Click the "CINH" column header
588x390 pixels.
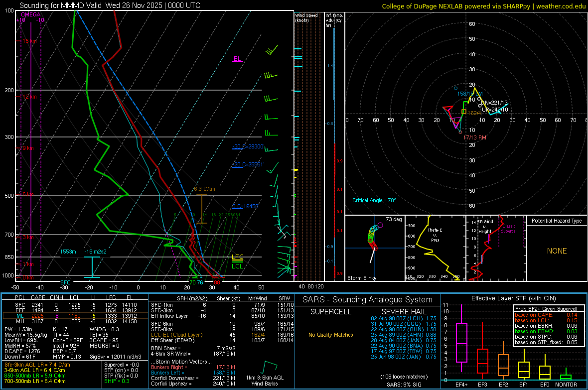pyautogui.click(x=57, y=297)
